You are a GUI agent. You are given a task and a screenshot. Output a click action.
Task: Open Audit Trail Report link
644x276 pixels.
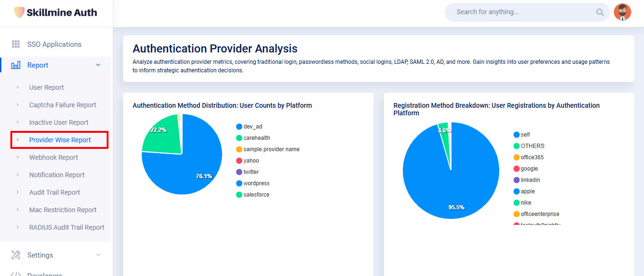click(54, 192)
